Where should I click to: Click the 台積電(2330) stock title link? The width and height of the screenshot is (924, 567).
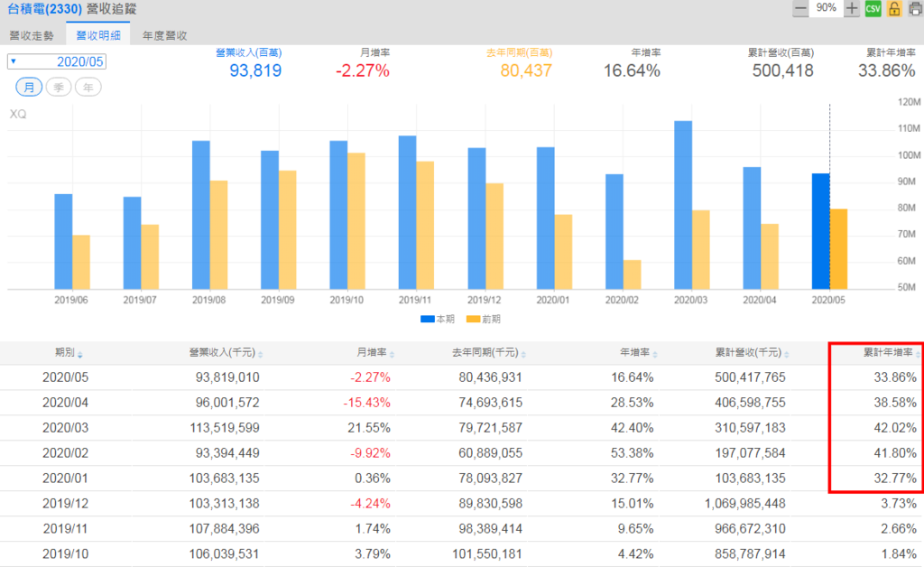pyautogui.click(x=45, y=9)
